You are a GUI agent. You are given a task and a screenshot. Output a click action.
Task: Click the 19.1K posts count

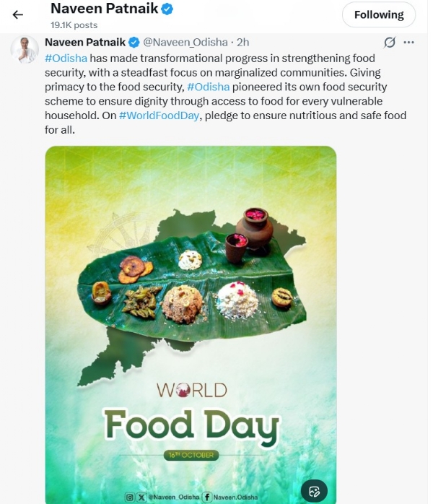click(74, 25)
